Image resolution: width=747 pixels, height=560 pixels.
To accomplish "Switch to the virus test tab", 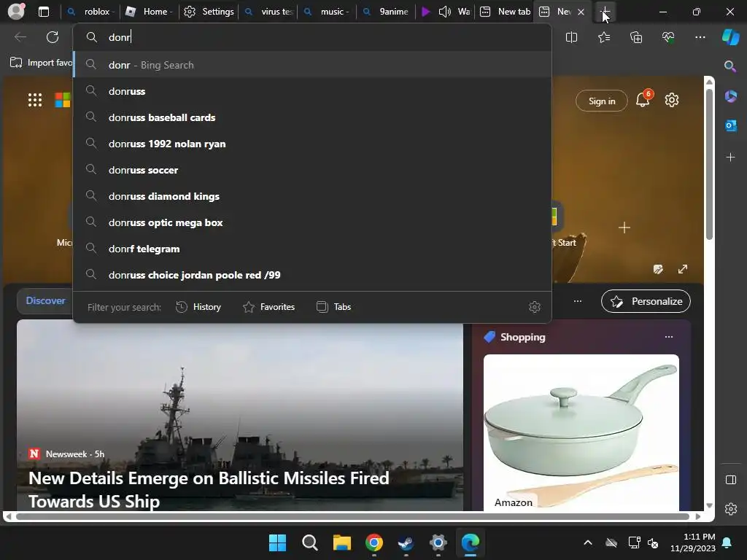I will (x=268, y=12).
